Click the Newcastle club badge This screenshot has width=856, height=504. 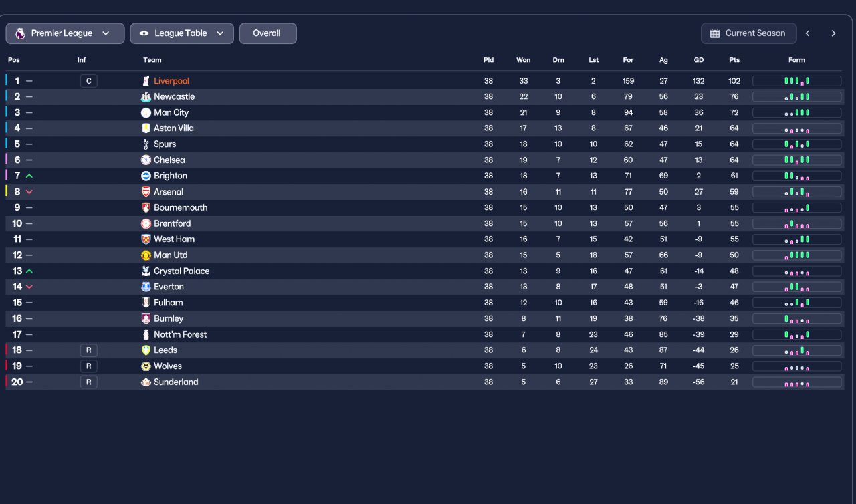[146, 97]
